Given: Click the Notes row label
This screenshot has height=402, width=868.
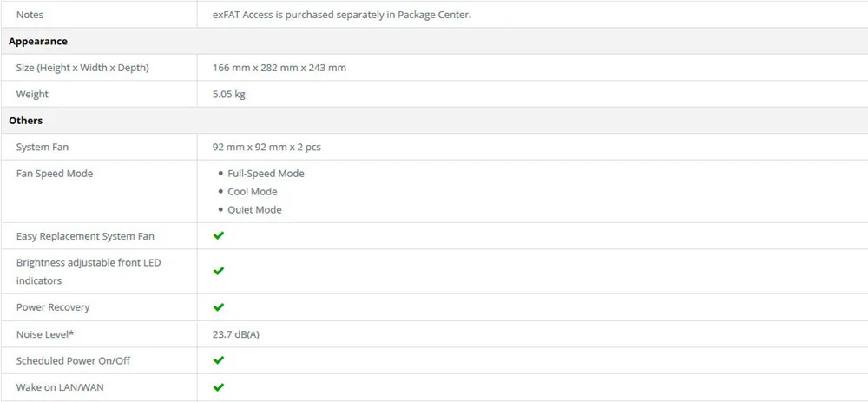Looking at the screenshot, I should click(30, 15).
